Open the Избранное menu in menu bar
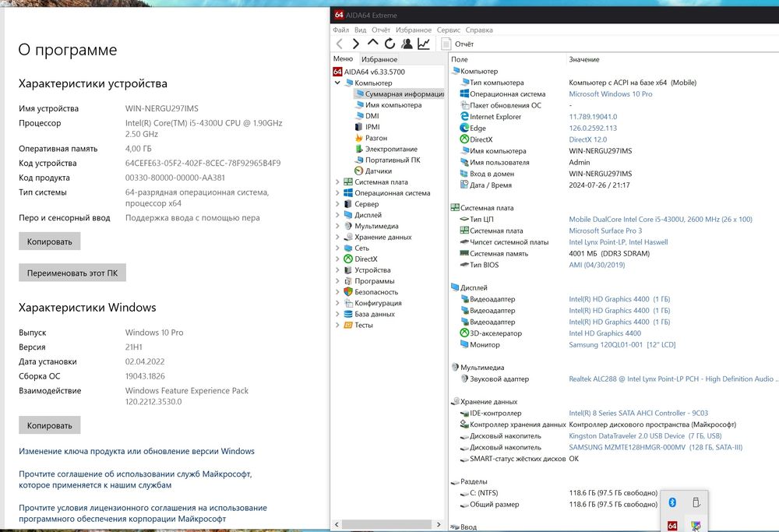 coord(414,30)
